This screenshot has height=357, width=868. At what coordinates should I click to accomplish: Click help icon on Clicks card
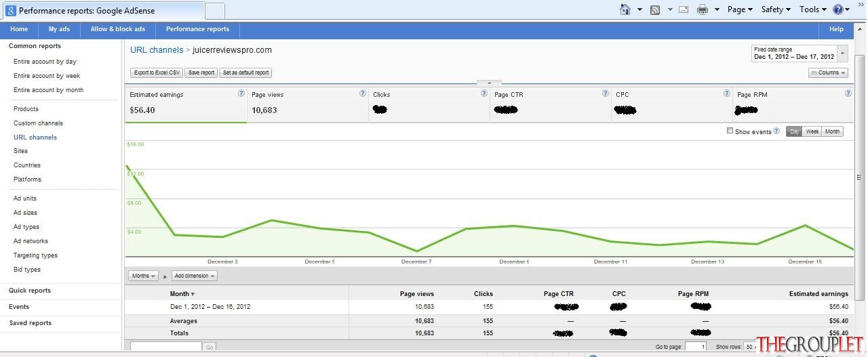tap(484, 93)
